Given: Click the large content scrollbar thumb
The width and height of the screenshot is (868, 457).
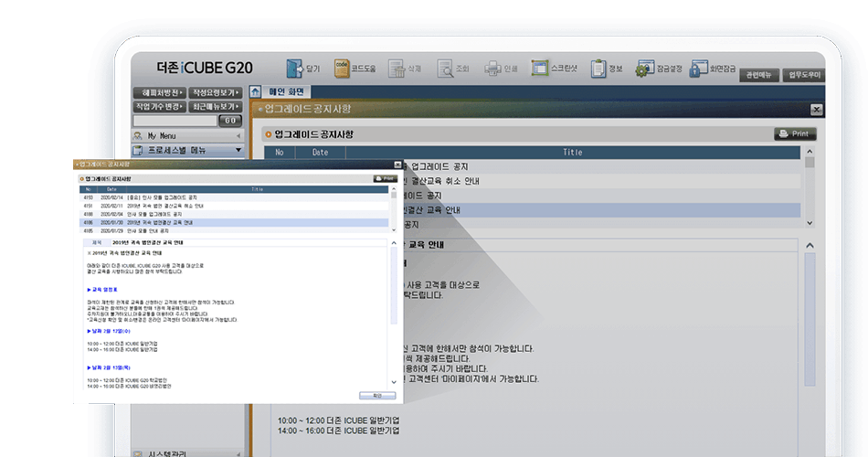Looking at the screenshot, I should (x=810, y=320).
